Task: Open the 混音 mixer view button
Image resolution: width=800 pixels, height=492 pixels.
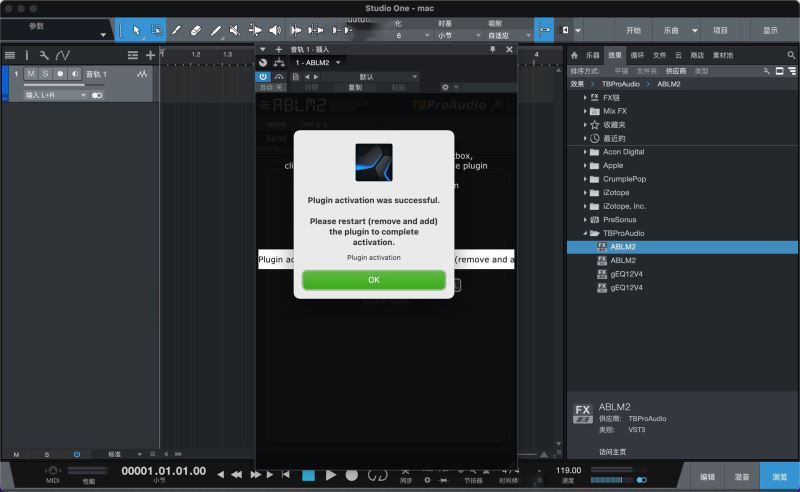Action: pos(741,477)
